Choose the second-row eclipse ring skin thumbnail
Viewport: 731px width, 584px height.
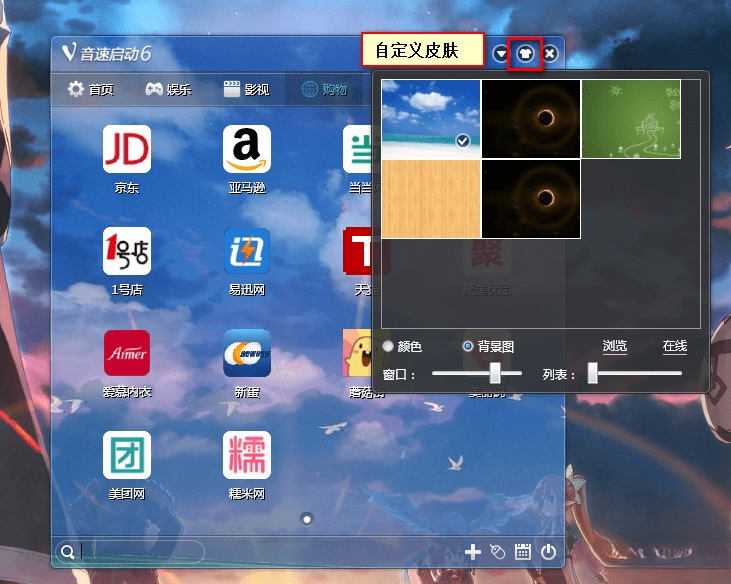531,199
